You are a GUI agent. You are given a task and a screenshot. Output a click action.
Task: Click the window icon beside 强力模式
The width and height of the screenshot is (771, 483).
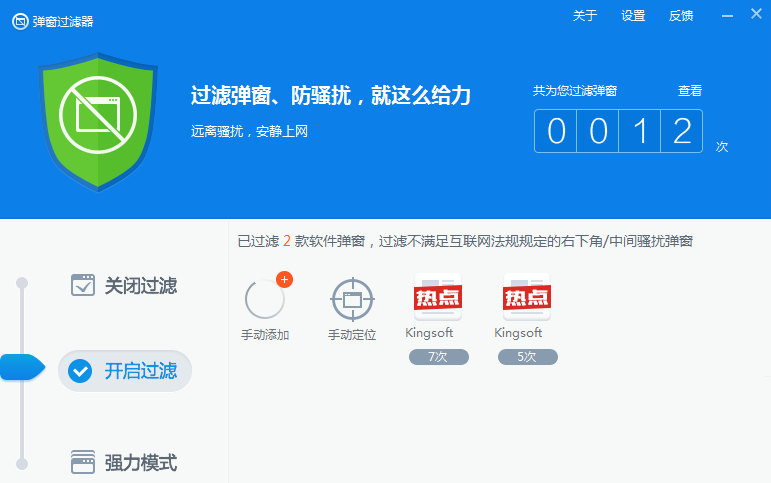point(83,462)
